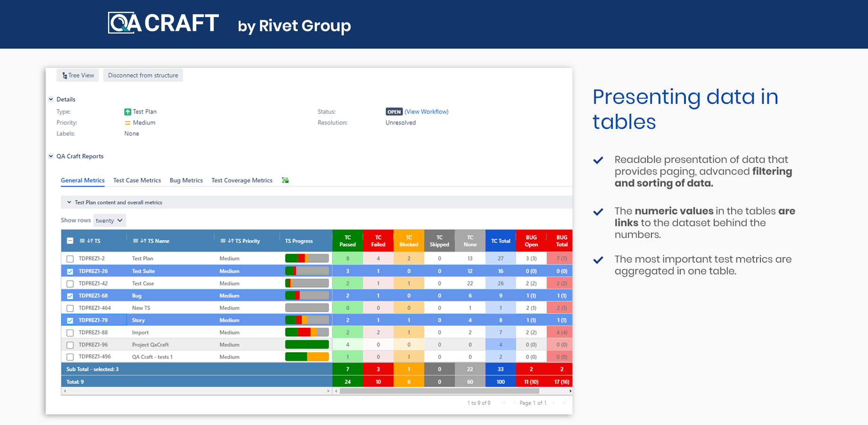Go to previous page pagination icon
The width and height of the screenshot is (868, 425).
click(x=514, y=403)
